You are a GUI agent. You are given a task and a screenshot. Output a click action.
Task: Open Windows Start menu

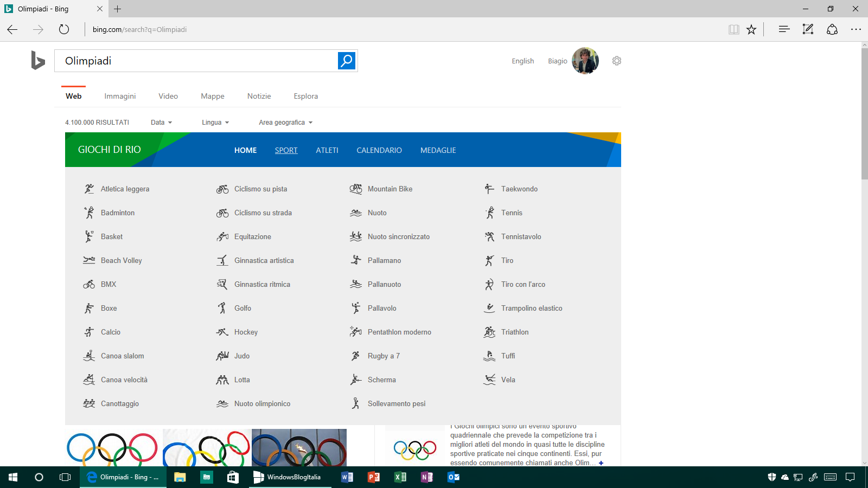(x=13, y=477)
